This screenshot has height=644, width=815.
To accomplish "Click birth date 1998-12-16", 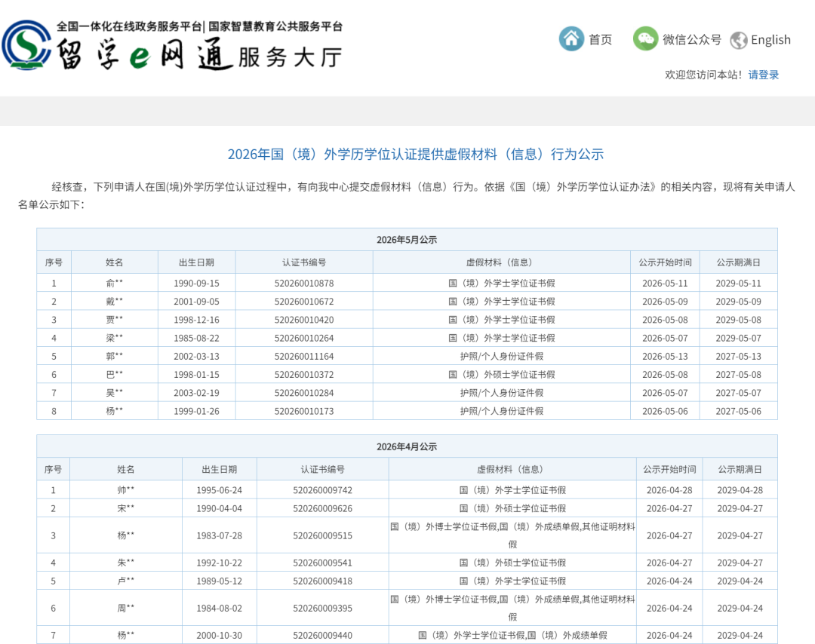I will [196, 320].
